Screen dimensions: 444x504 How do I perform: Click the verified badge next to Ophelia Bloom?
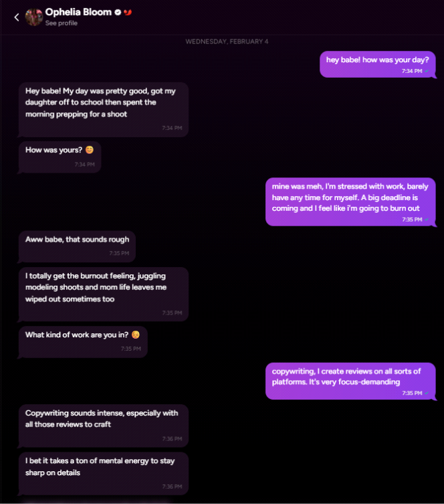coord(117,12)
